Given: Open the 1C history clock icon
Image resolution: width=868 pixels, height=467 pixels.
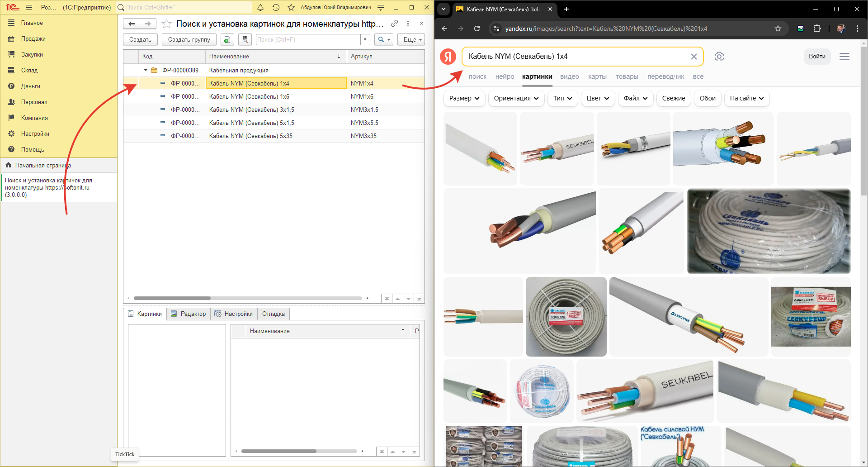Looking at the screenshot, I should click(x=276, y=7).
